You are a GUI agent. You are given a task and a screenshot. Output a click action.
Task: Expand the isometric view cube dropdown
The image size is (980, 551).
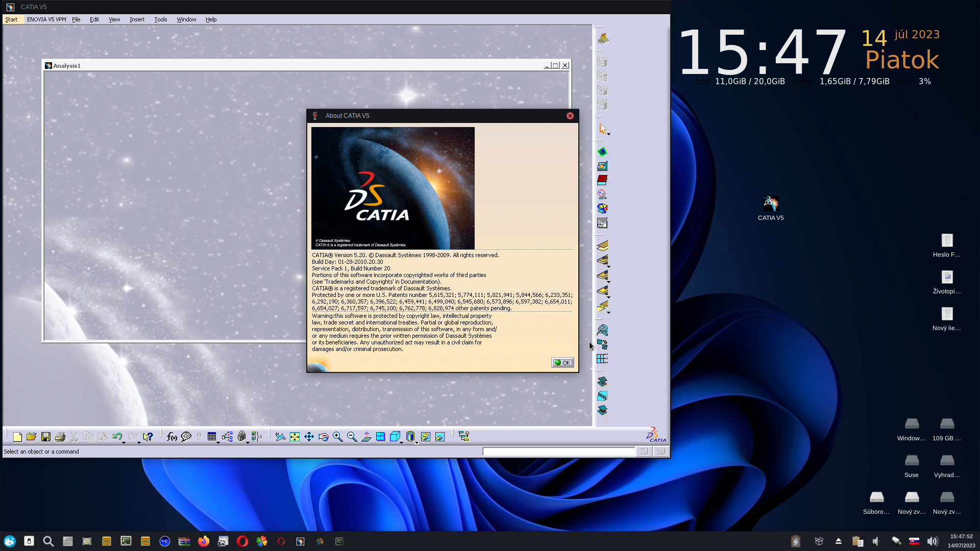click(x=402, y=442)
